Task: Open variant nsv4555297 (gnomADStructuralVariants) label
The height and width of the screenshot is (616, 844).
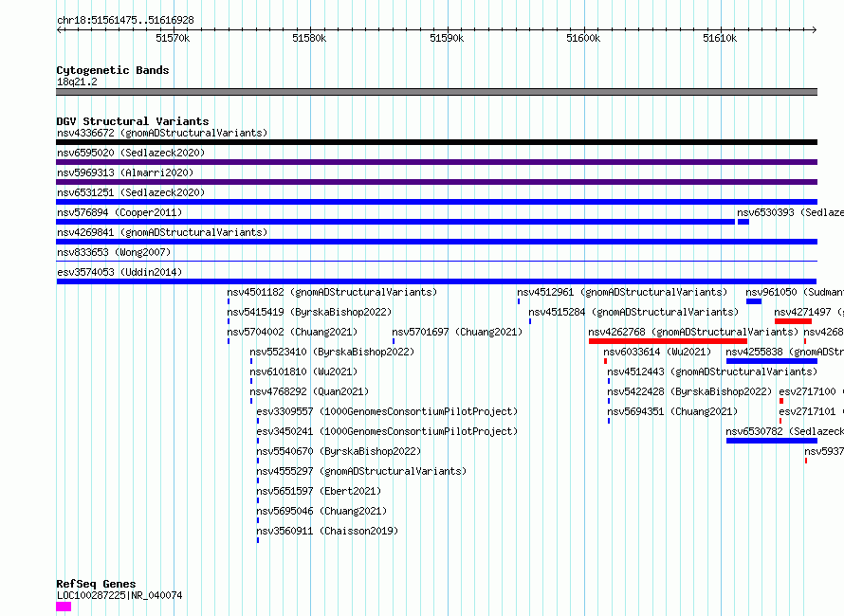Action: coord(361,471)
